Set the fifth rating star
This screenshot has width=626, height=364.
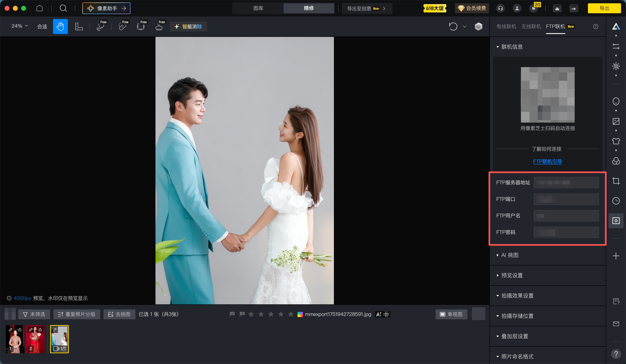click(x=291, y=314)
